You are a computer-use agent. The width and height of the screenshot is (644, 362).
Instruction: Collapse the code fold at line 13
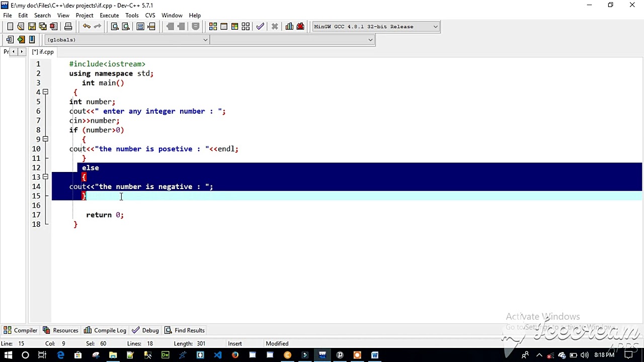45,177
